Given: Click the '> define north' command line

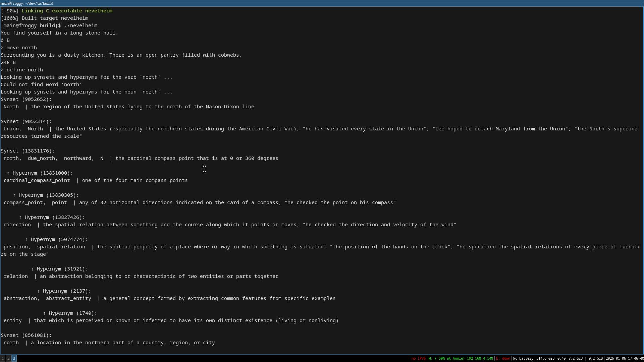Looking at the screenshot, I should tap(22, 70).
